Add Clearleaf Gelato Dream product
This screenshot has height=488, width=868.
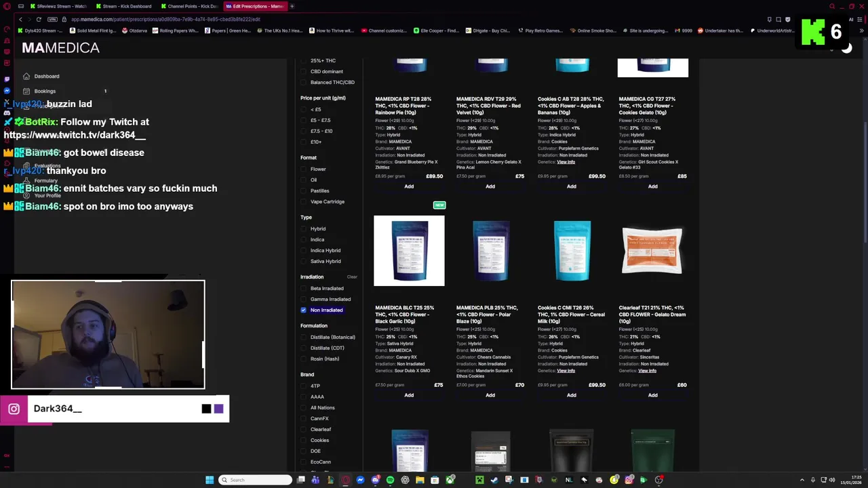[x=652, y=395]
